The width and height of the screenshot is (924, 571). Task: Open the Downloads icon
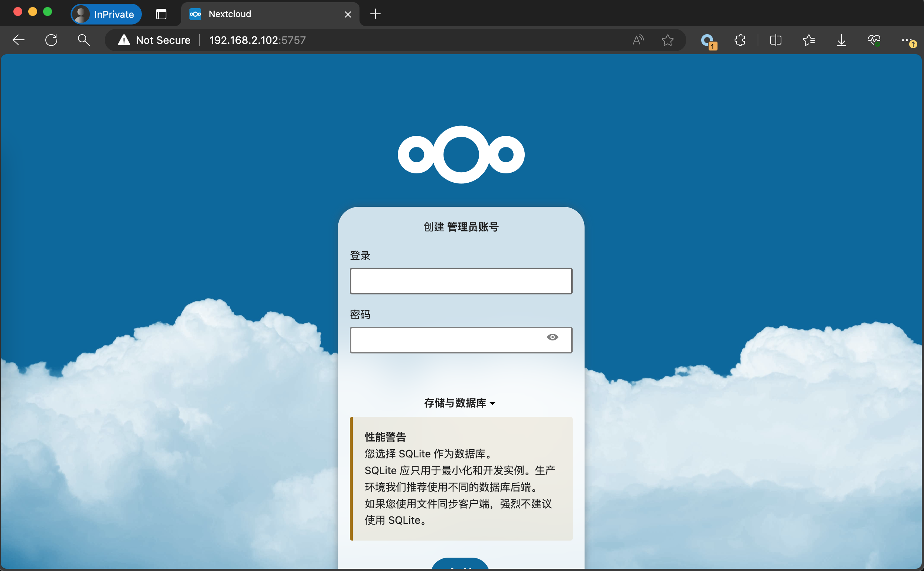tap(841, 40)
